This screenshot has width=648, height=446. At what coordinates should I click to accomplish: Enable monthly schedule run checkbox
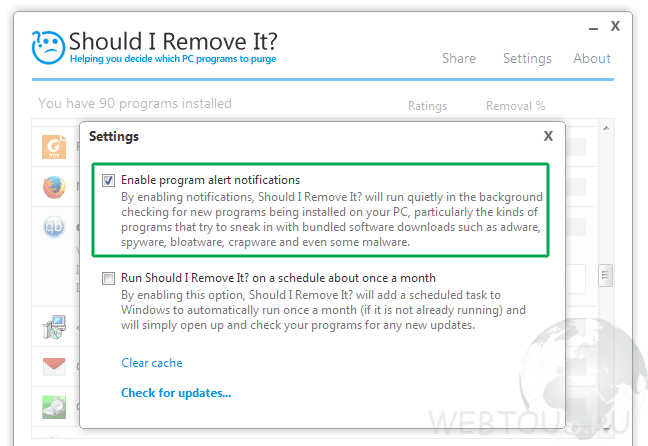(x=109, y=278)
